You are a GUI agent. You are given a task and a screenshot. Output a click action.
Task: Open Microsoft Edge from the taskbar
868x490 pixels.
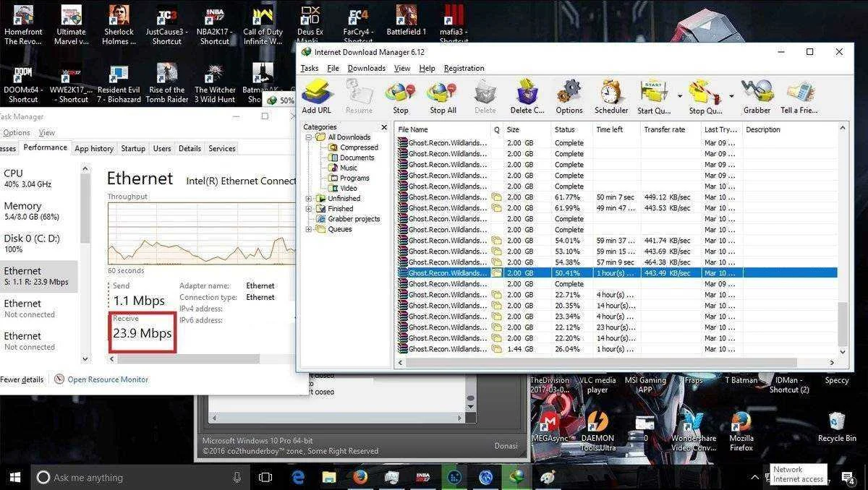pos(298,477)
